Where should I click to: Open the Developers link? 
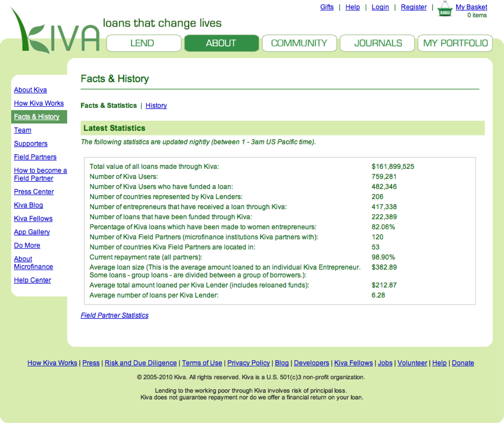311,363
